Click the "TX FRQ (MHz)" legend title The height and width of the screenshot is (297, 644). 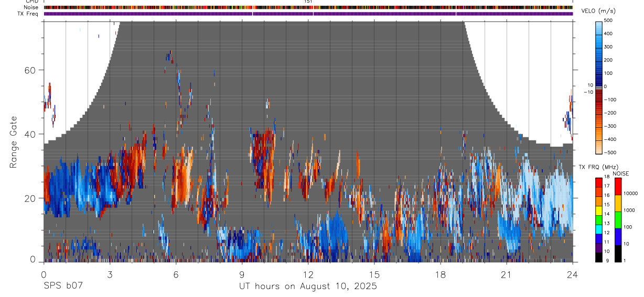599,167
